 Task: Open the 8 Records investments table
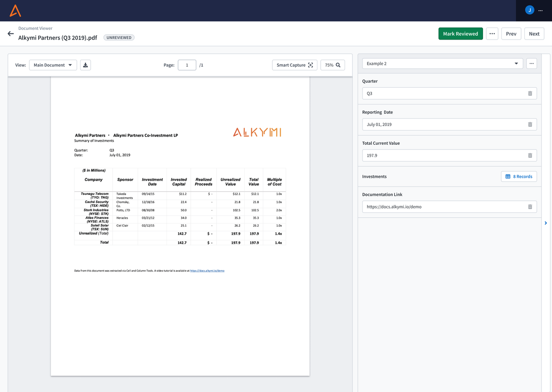[x=518, y=176]
